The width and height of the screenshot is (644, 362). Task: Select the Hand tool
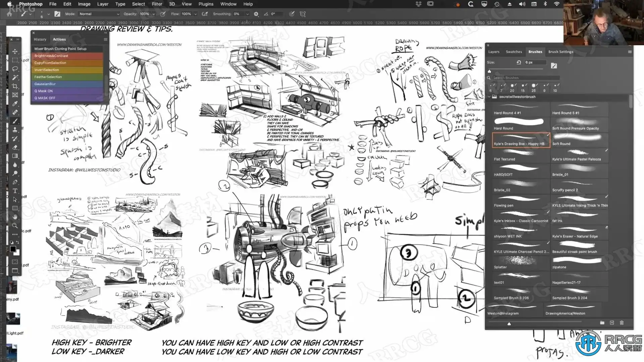pos(15,217)
